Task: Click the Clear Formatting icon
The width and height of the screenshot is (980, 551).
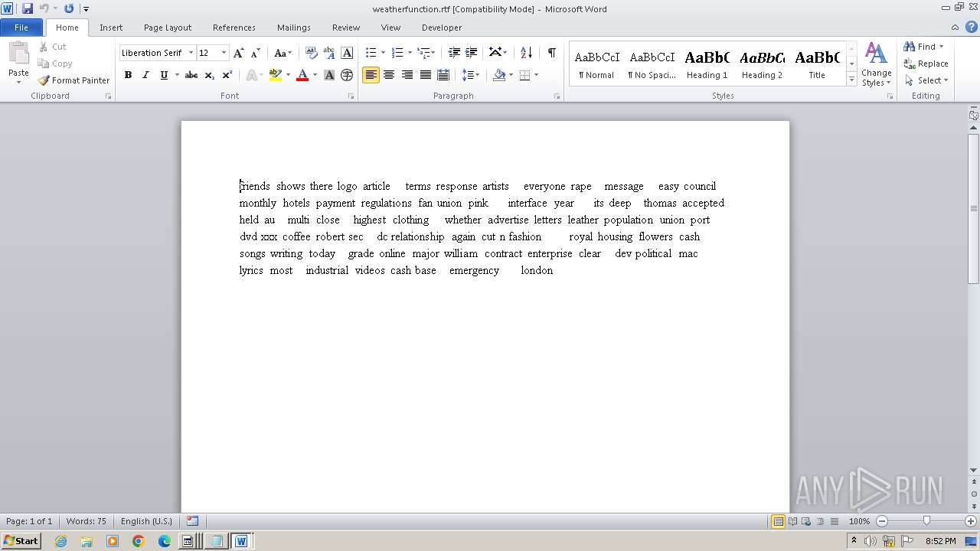Action: coord(312,53)
